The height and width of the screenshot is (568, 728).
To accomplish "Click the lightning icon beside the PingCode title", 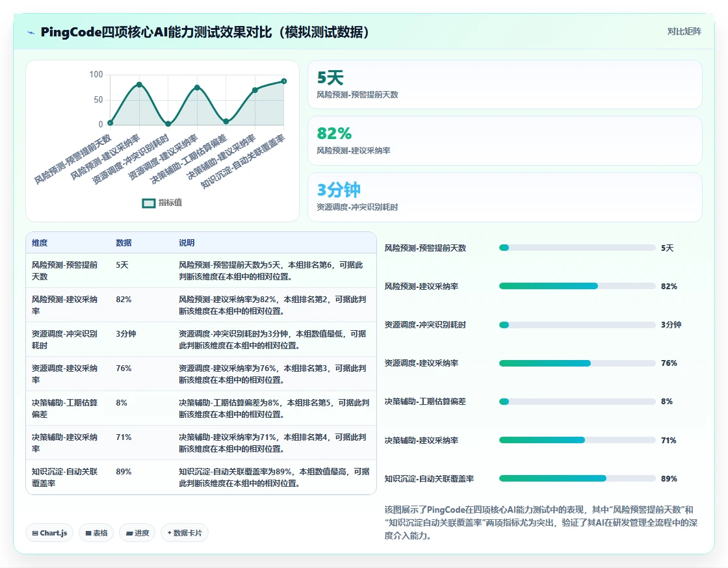I will point(31,32).
